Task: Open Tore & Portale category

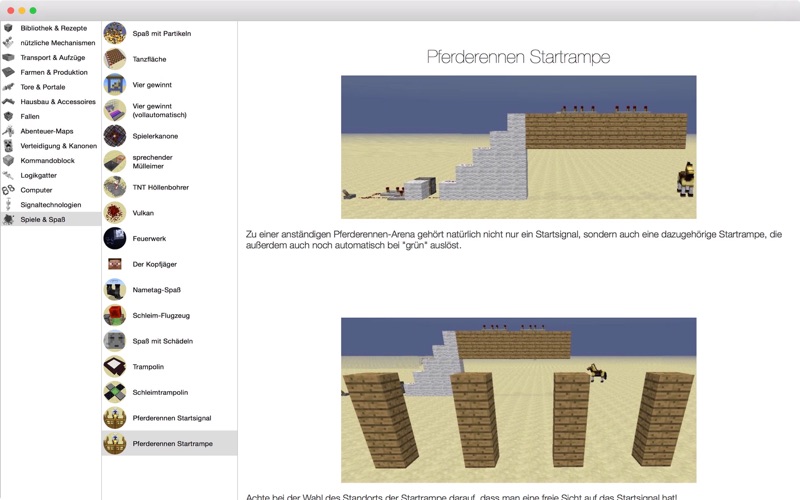Action: click(x=51, y=87)
